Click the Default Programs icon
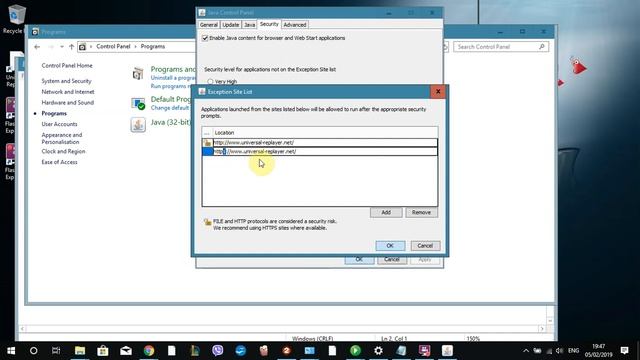 (138, 103)
